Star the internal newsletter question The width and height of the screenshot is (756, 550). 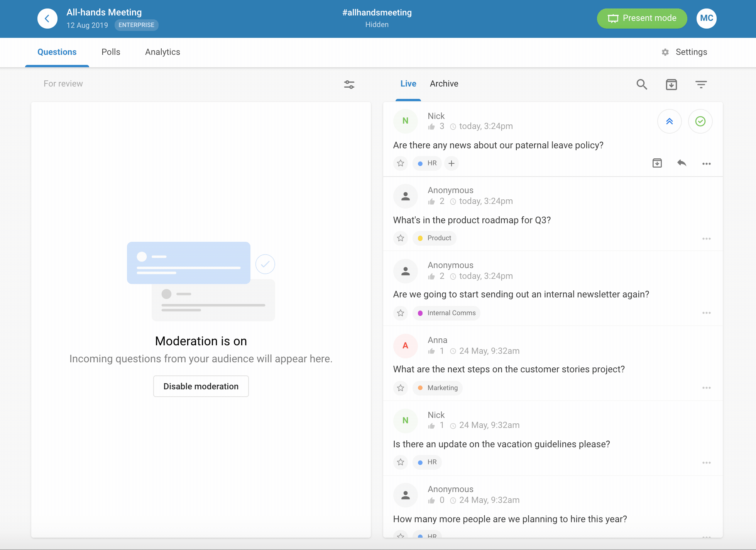[x=401, y=313]
